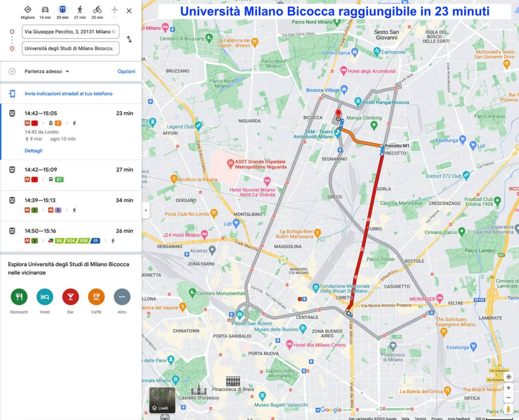Zoom in on the map
This screenshot has height=420, width=519.
pos(509,388)
